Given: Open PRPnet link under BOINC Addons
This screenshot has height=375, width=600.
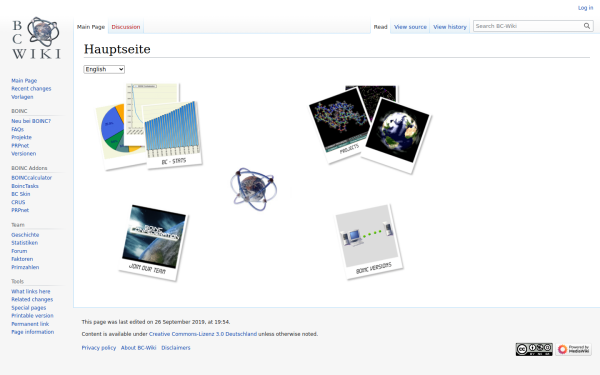Looking at the screenshot, I should (x=20, y=210).
